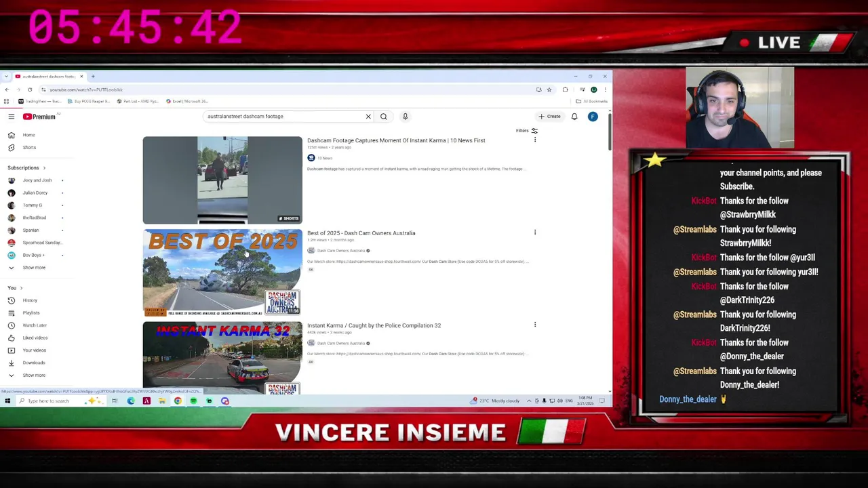Open options for Best of 2025 video

pos(535,232)
